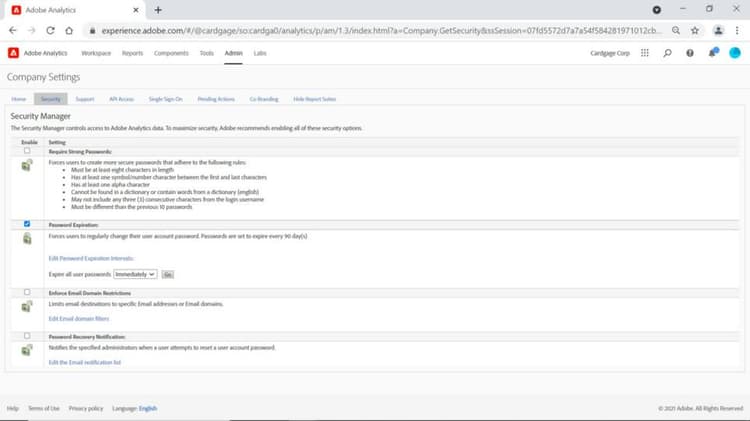Switch to the Home settings tab
This screenshot has height=421, width=750.
coord(19,99)
